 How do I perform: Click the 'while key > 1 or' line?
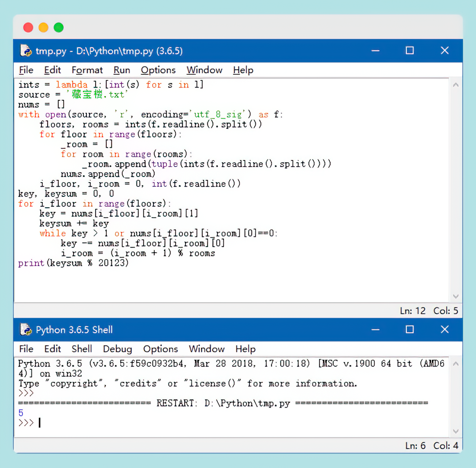click(x=159, y=233)
